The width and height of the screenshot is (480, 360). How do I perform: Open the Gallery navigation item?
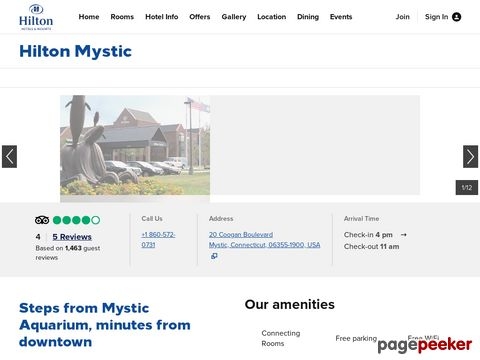click(234, 17)
